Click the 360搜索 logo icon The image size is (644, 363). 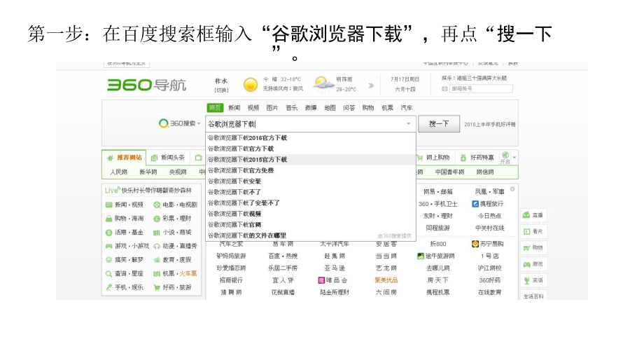(164, 123)
